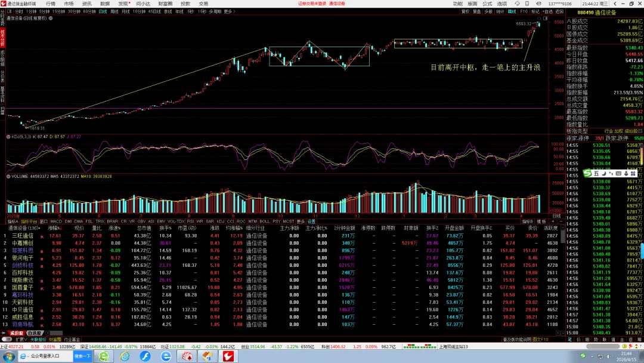Click the green S tray icon in the taskbar
Screen dimensions: 644x363
coord(583,356)
